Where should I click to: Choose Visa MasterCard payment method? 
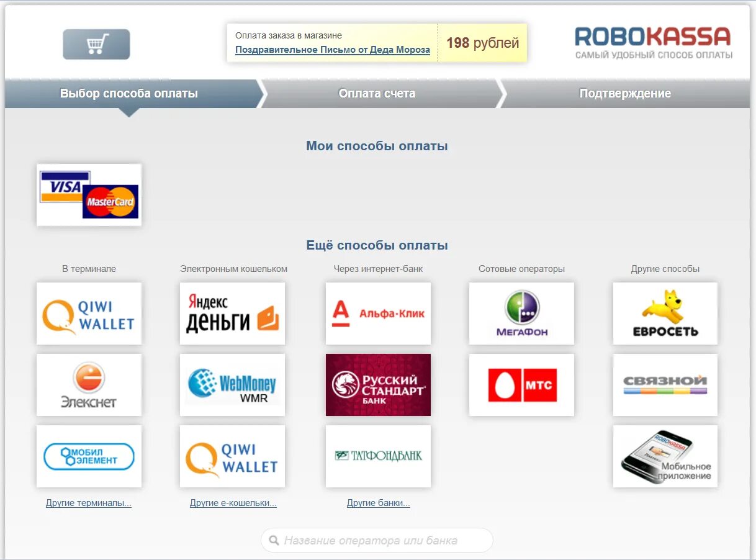coord(89,195)
